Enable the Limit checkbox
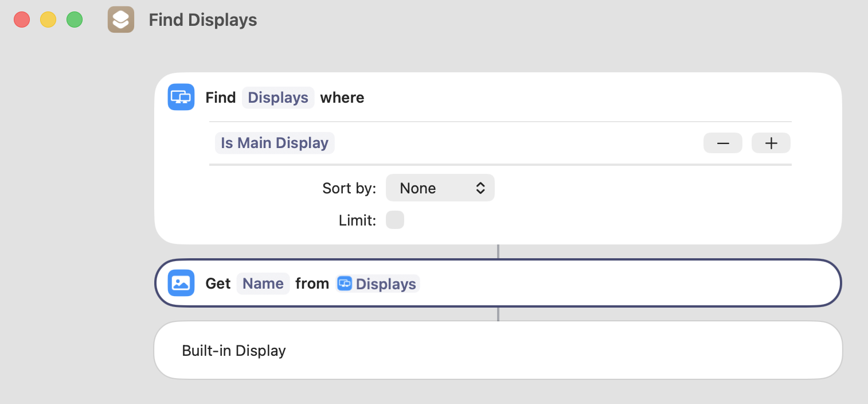 395,220
